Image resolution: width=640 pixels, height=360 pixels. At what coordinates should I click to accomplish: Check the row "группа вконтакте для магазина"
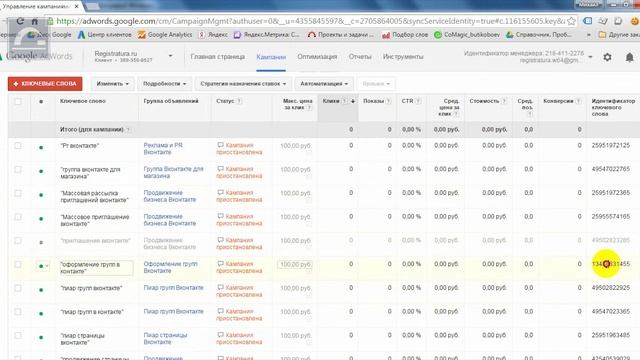point(18,169)
